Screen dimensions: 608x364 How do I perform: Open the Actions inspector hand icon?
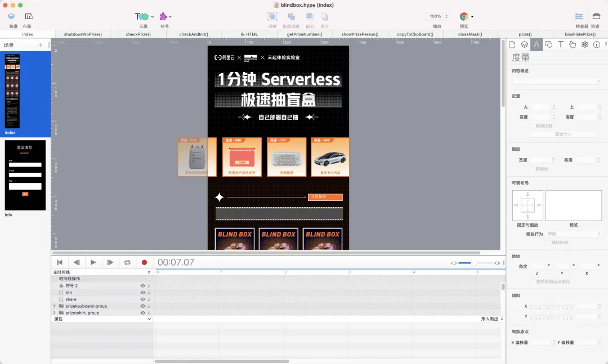(x=573, y=44)
